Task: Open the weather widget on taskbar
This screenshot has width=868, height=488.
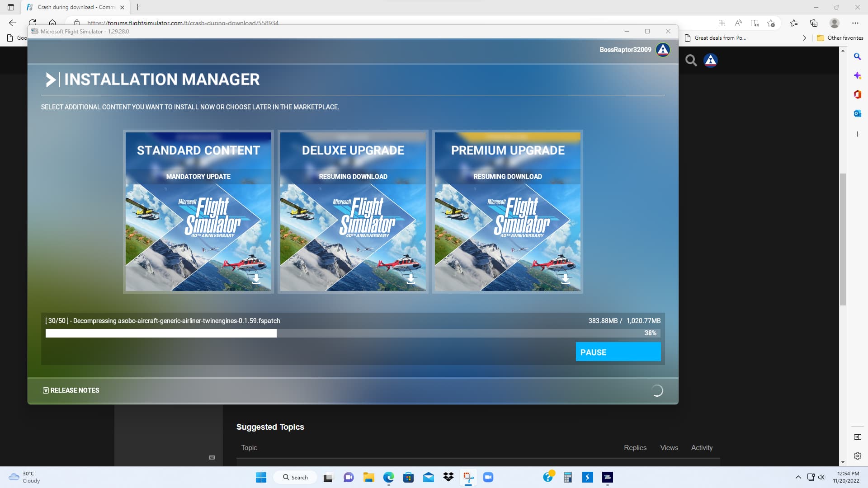Action: (25, 477)
